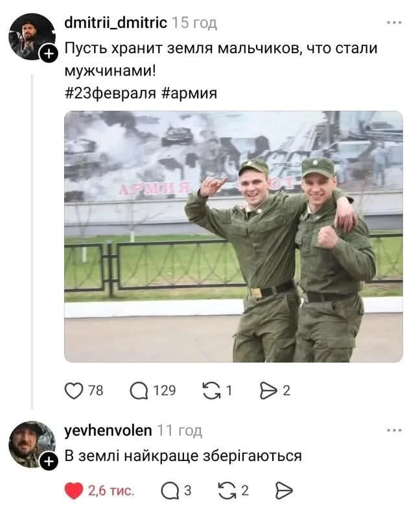Open more options for the dmitrii_dmitric post
This screenshot has height=507, width=420.
tap(395, 23)
